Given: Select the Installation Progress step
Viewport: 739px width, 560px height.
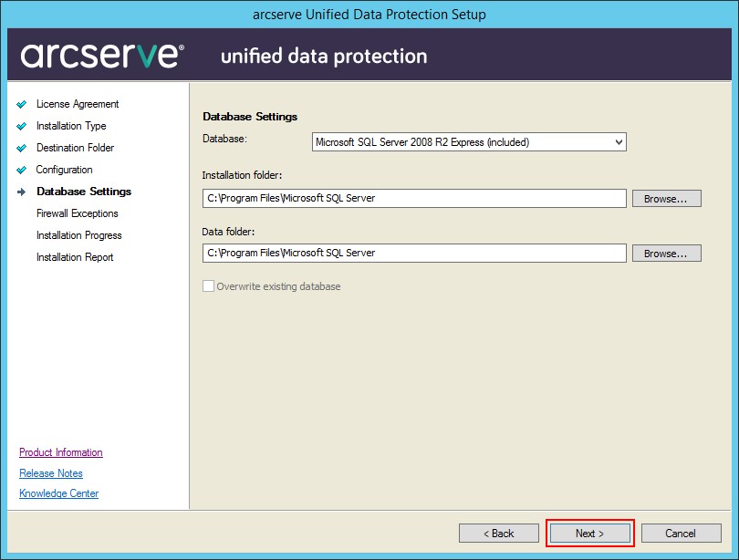Looking at the screenshot, I should coord(78,235).
